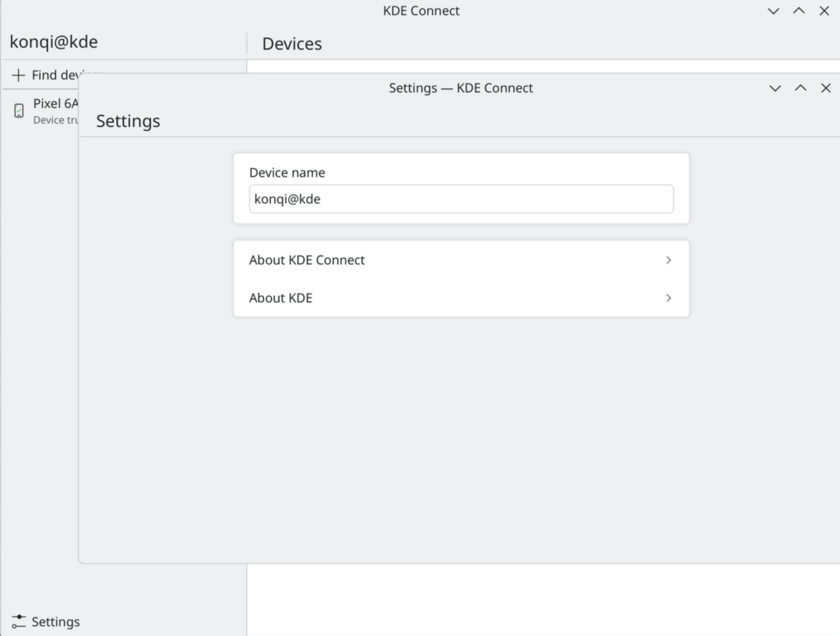Click the Settings window title bar
The height and width of the screenshot is (636, 840).
point(461,88)
